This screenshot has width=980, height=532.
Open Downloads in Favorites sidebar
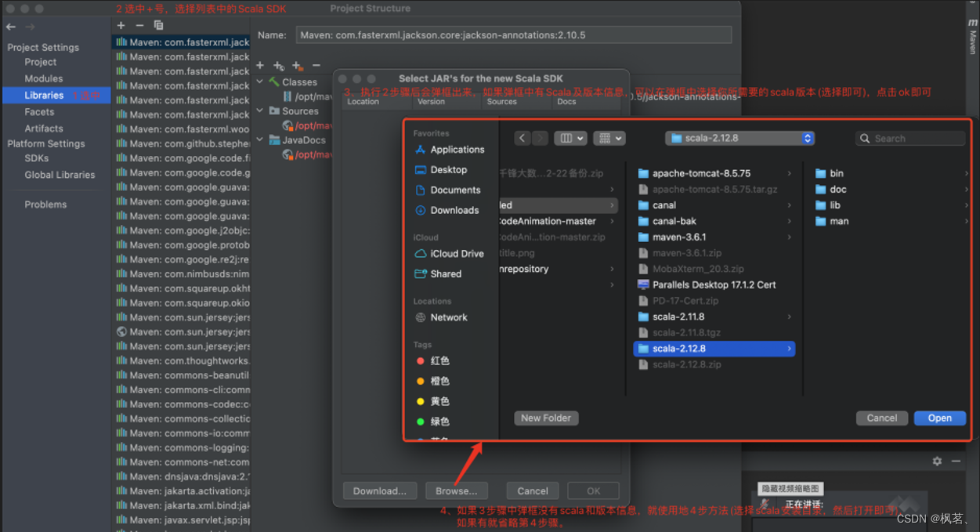tap(447, 211)
